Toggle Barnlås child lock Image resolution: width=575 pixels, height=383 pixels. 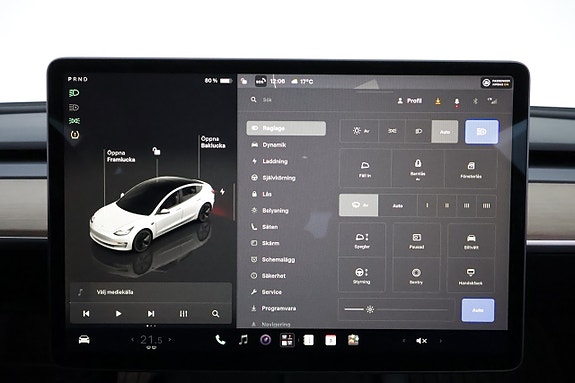point(418,169)
